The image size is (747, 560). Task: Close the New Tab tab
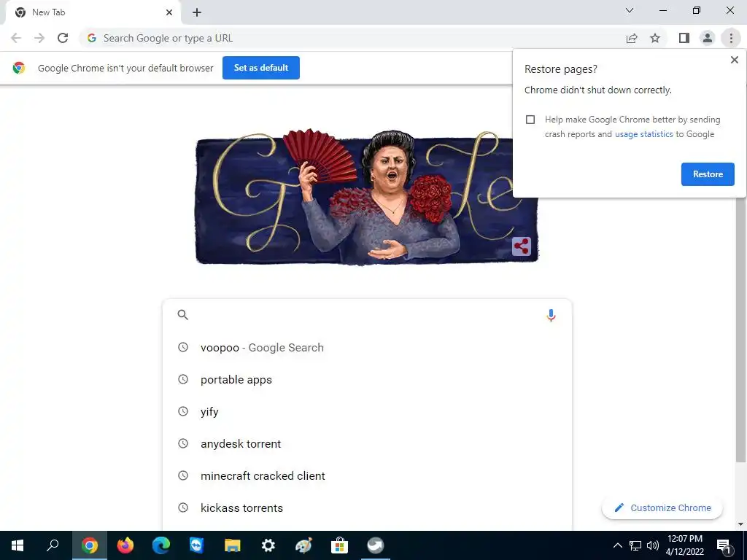click(169, 12)
